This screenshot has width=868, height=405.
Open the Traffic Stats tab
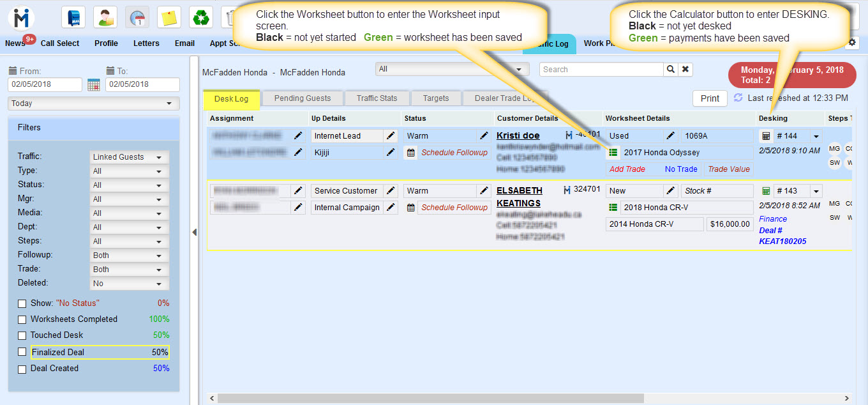click(x=377, y=98)
